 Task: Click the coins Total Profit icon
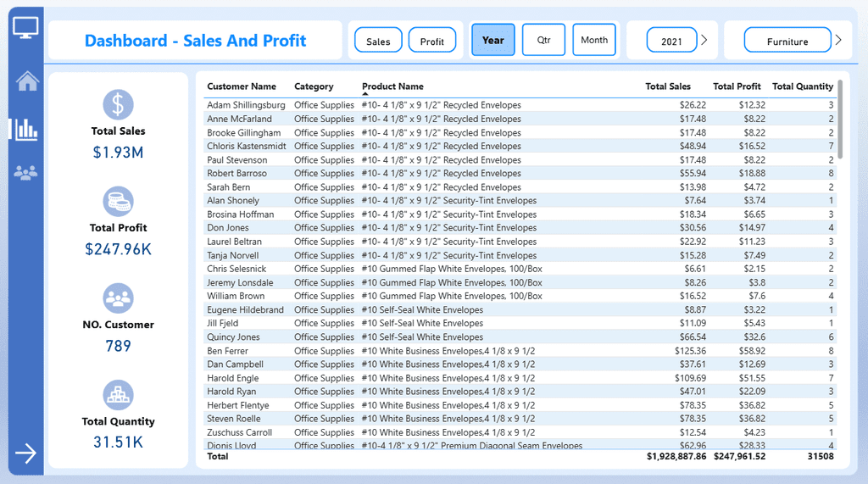coord(118,202)
